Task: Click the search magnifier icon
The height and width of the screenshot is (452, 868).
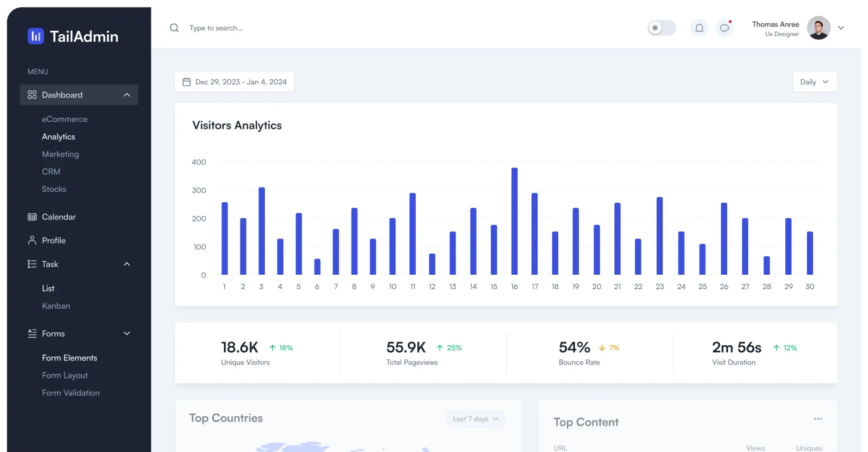Action: click(174, 28)
